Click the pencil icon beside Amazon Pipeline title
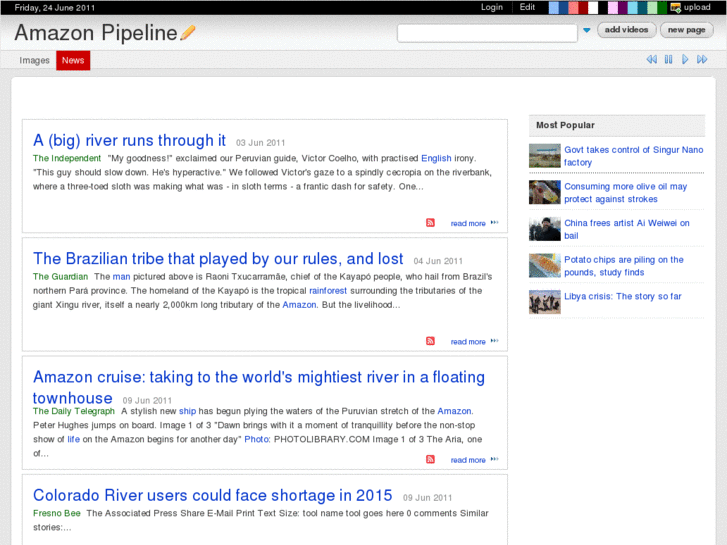This screenshot has width=727, height=545. click(188, 32)
